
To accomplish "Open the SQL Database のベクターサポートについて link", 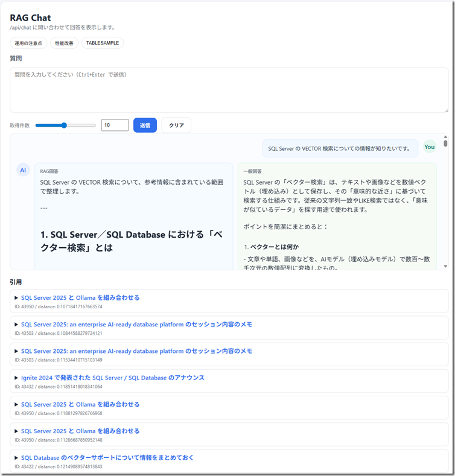I will click(107, 458).
